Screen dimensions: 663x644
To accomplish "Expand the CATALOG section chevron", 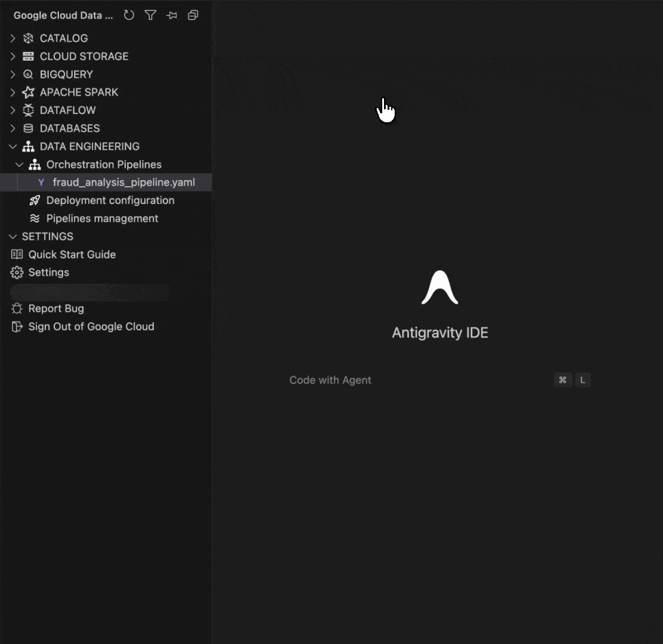I will pos(13,39).
